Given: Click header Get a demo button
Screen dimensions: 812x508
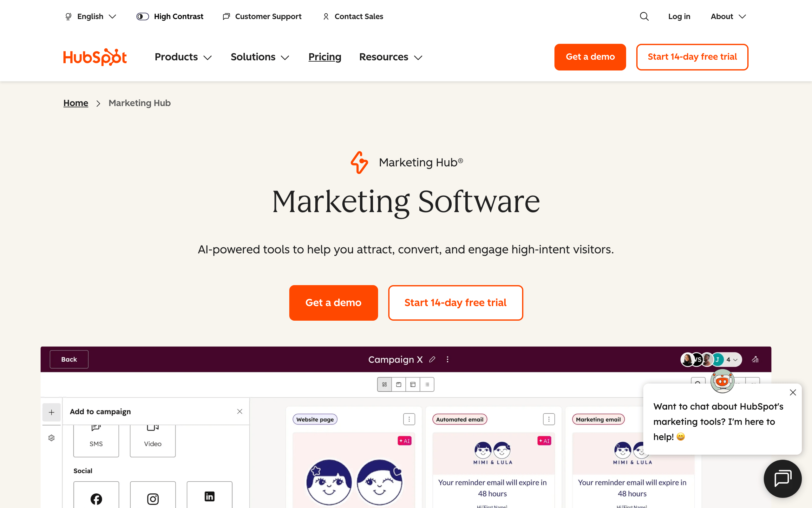Looking at the screenshot, I should click(x=590, y=57).
